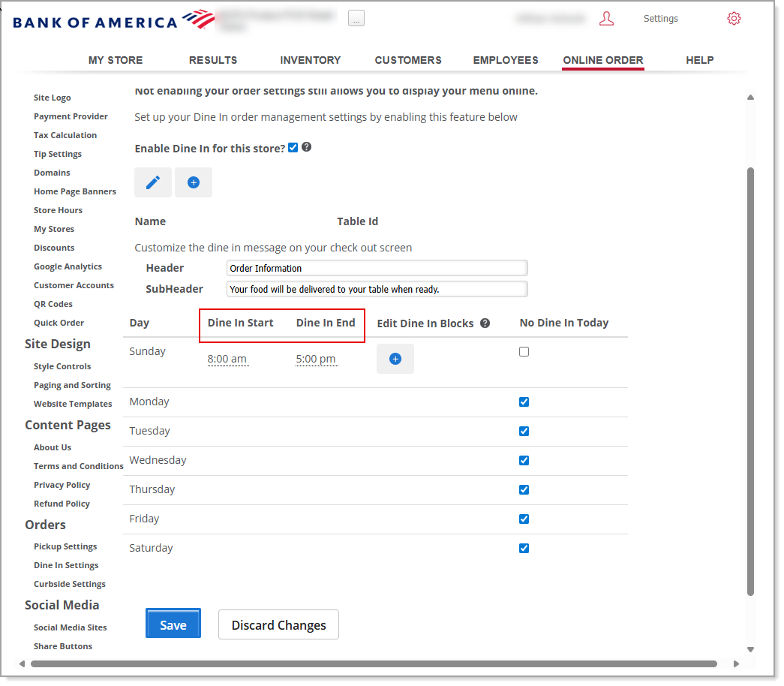The image size is (784, 686).
Task: Uncheck Enable Dine In for this store
Action: point(293,148)
